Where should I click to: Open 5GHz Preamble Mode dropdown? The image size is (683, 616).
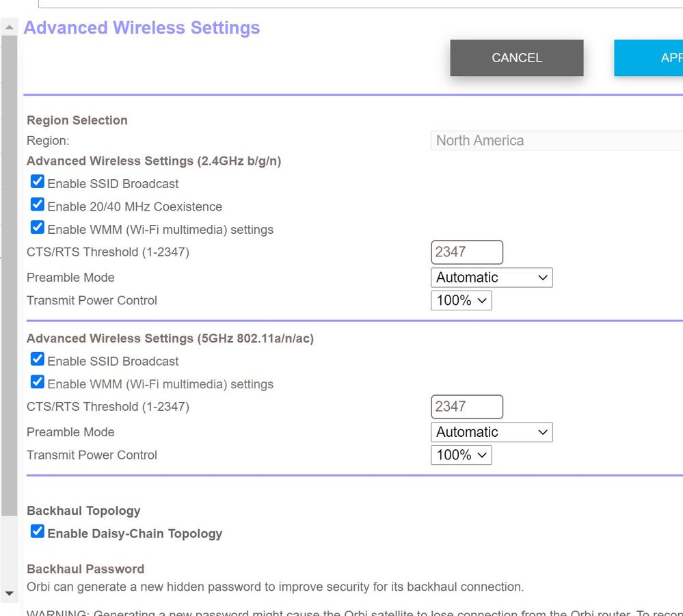pyautogui.click(x=491, y=432)
